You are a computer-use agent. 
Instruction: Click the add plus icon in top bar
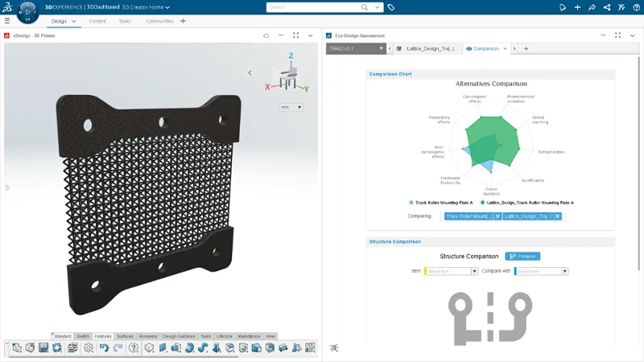577,7
